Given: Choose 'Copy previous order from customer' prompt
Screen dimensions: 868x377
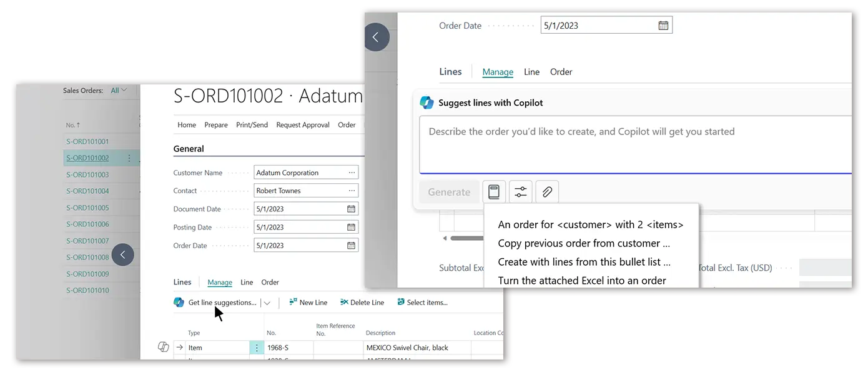Looking at the screenshot, I should [584, 243].
